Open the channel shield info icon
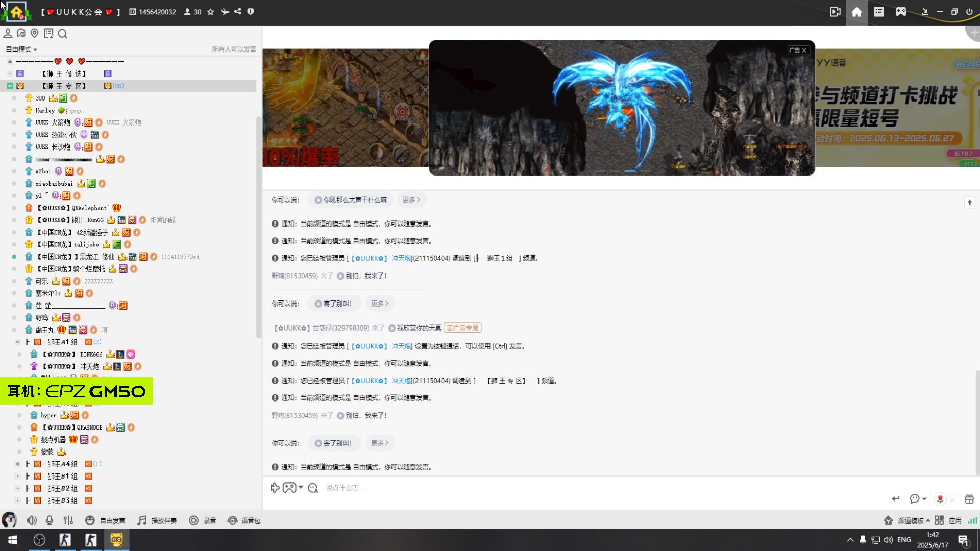The height and width of the screenshot is (551, 980). [x=251, y=11]
